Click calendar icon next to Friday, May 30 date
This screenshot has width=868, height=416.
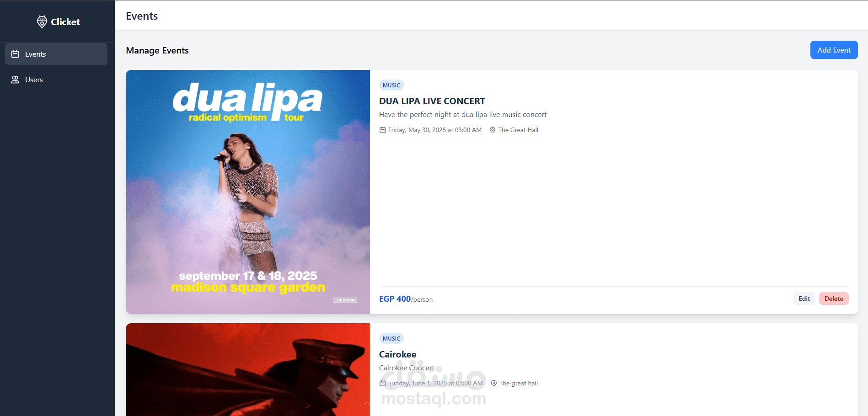pyautogui.click(x=383, y=130)
